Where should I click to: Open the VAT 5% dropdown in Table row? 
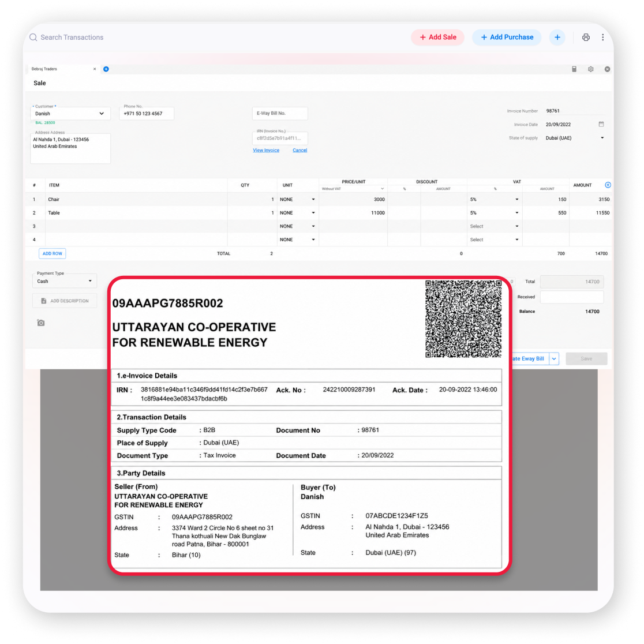tap(494, 213)
